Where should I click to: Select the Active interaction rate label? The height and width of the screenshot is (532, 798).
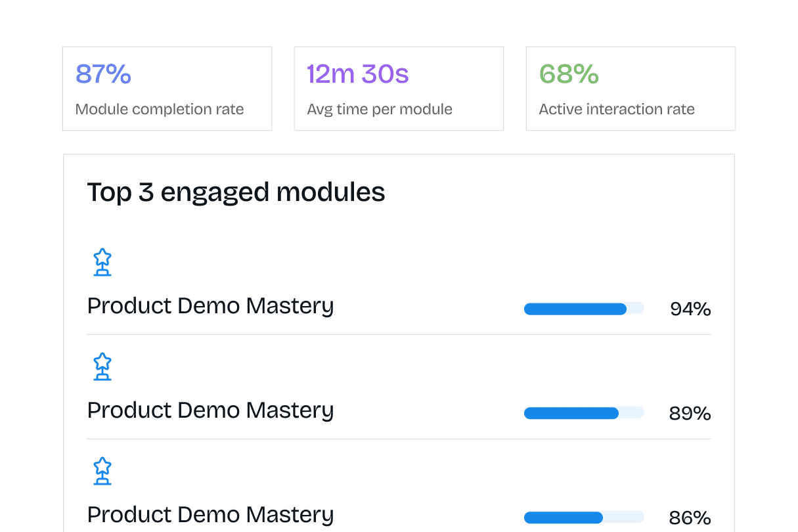click(x=617, y=109)
